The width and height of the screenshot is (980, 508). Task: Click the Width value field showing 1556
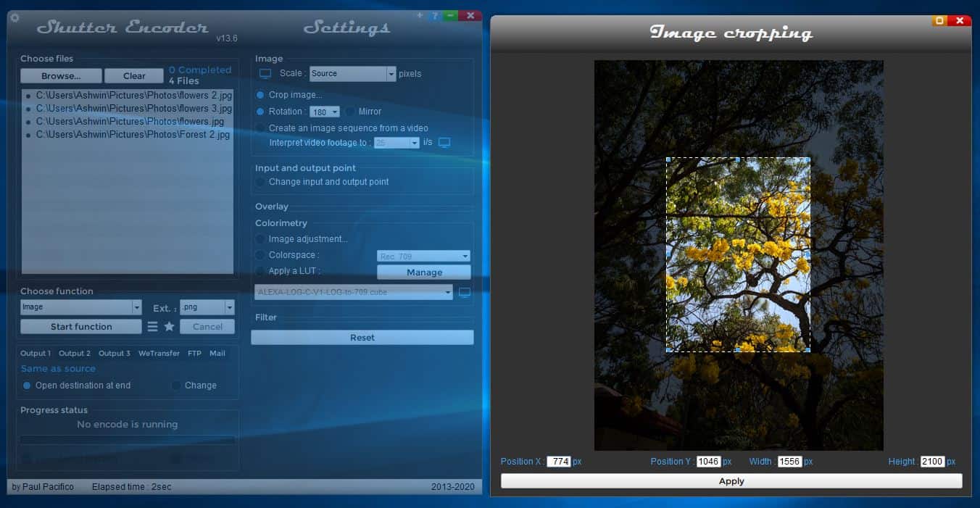790,462
